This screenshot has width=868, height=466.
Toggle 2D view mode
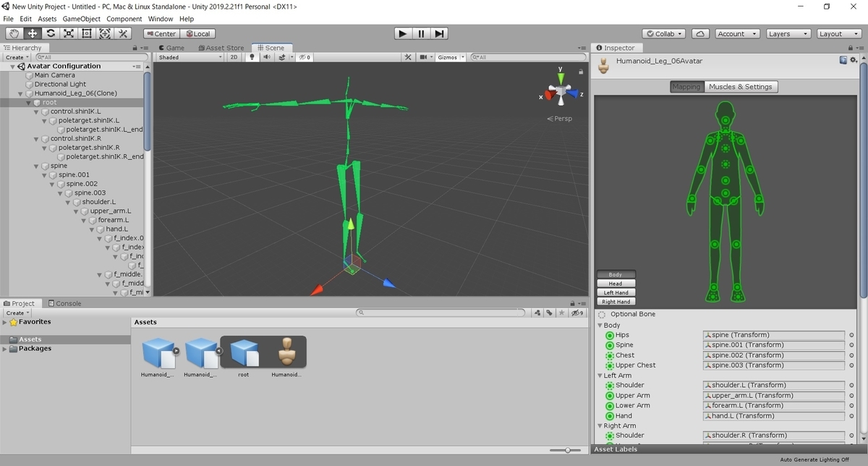pyautogui.click(x=234, y=57)
